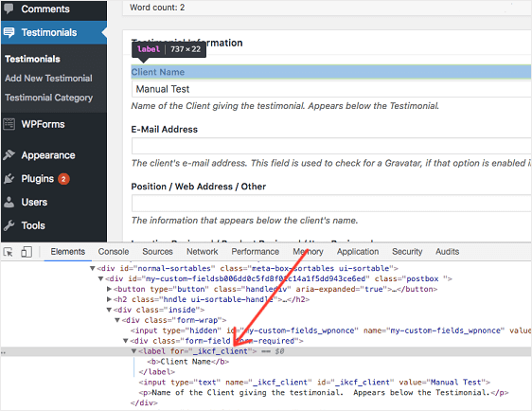
Task: Expand the handlediv button node
Action: click(109, 289)
